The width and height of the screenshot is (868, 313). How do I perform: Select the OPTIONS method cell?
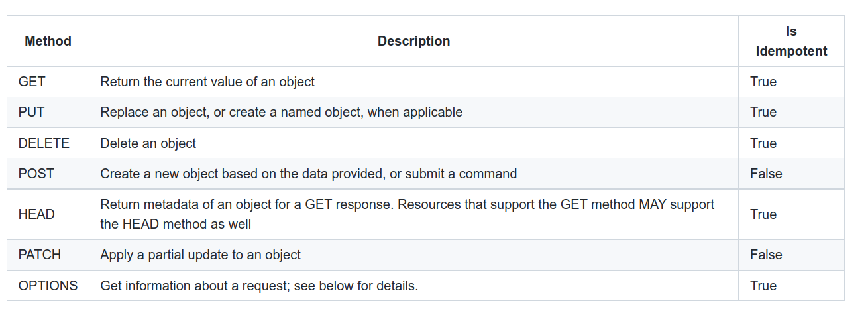(x=48, y=286)
